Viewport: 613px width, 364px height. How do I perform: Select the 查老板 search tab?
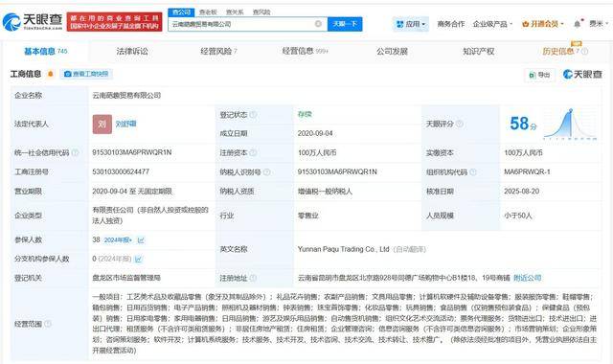click(208, 12)
